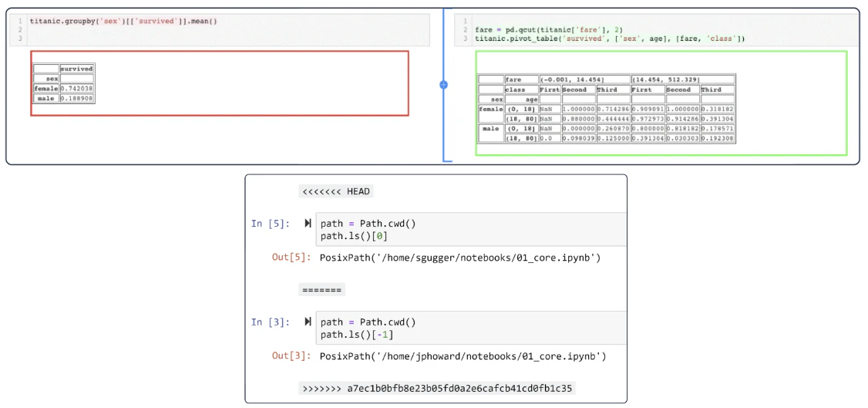
Task: Click the run cell icon beside In [5]
Action: click(x=308, y=224)
